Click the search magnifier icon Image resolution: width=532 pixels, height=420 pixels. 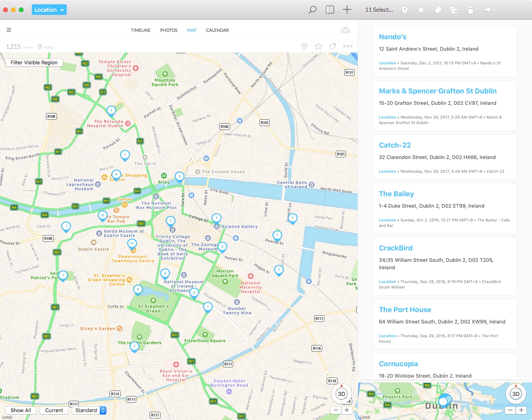[x=313, y=10]
